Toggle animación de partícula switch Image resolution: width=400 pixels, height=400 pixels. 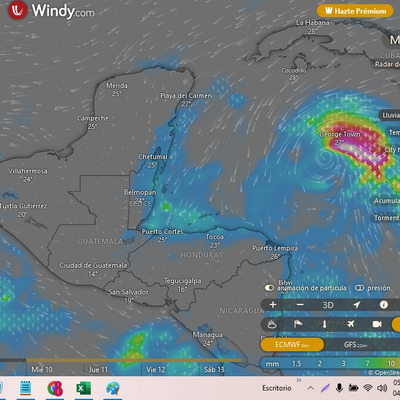pos(269,288)
